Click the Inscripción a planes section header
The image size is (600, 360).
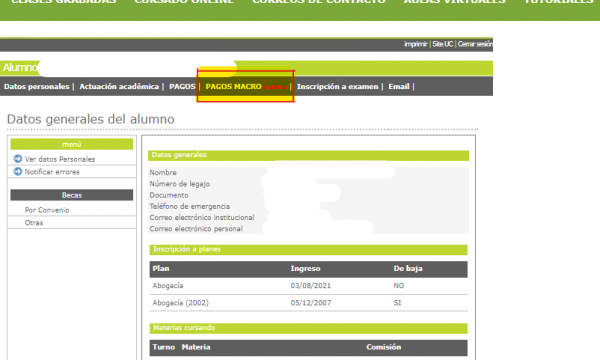(x=308, y=249)
